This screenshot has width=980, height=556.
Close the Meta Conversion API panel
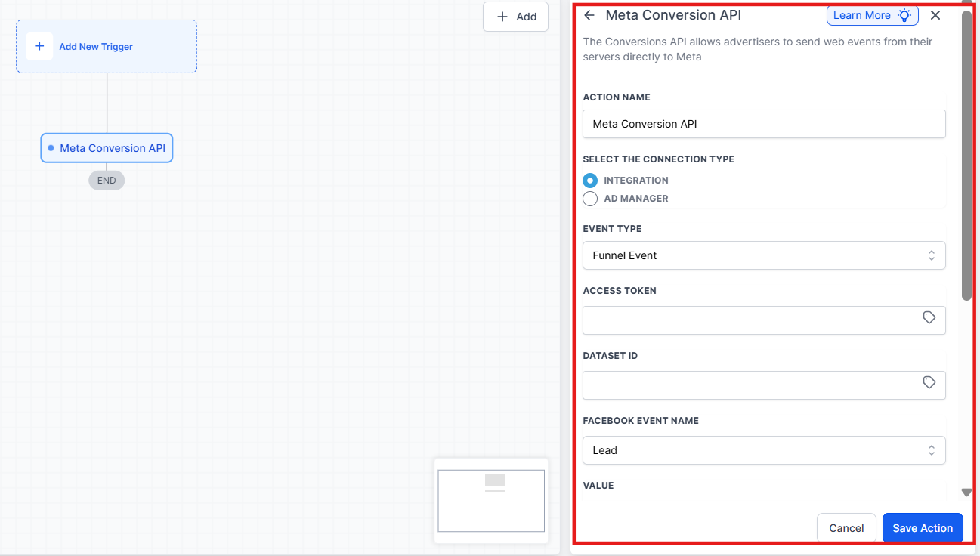point(935,15)
